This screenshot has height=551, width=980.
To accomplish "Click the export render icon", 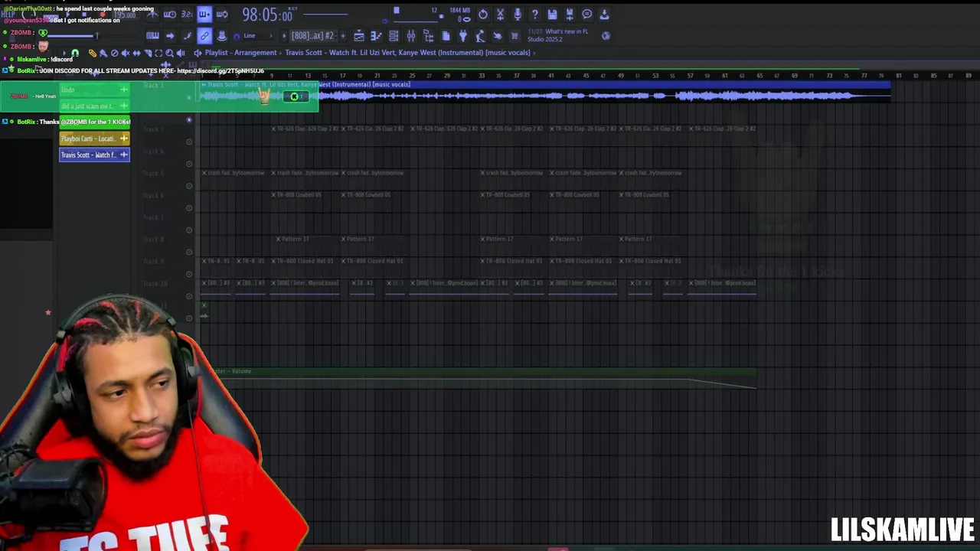I will click(x=569, y=15).
